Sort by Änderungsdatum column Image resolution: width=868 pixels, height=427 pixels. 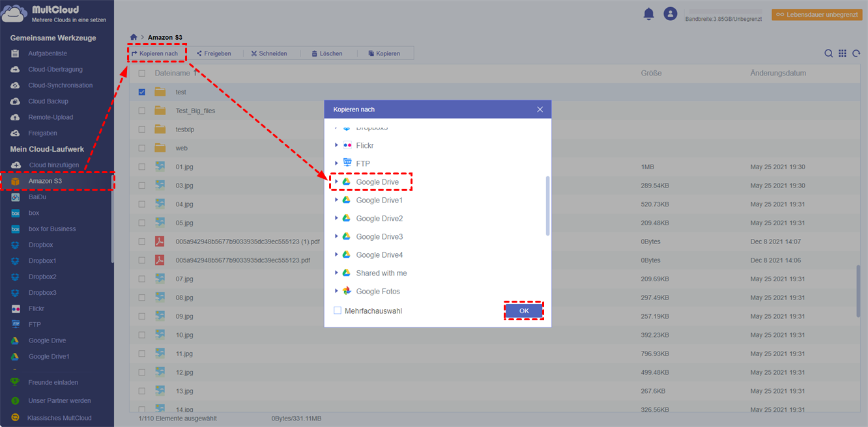coord(778,74)
